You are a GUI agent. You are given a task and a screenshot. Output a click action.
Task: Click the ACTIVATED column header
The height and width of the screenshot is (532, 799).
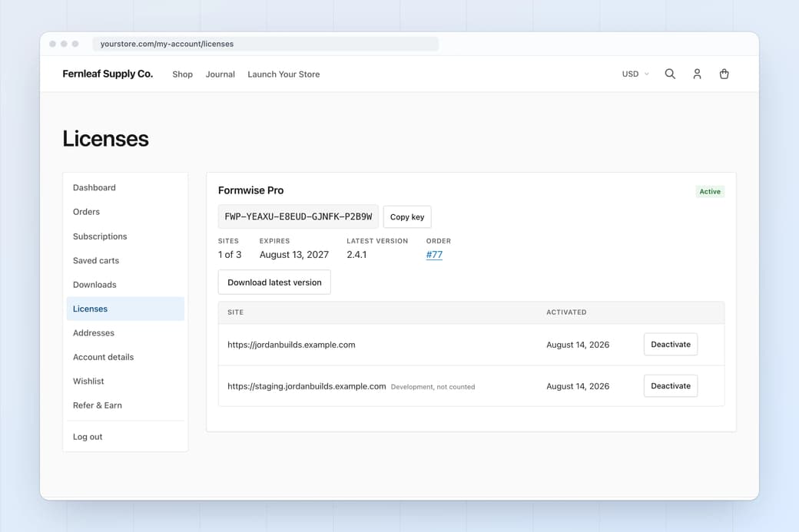click(x=566, y=312)
